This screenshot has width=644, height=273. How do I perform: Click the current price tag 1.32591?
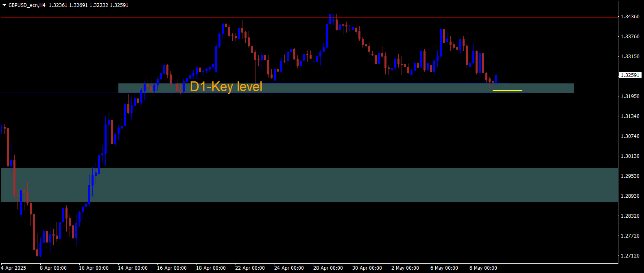tap(631, 75)
